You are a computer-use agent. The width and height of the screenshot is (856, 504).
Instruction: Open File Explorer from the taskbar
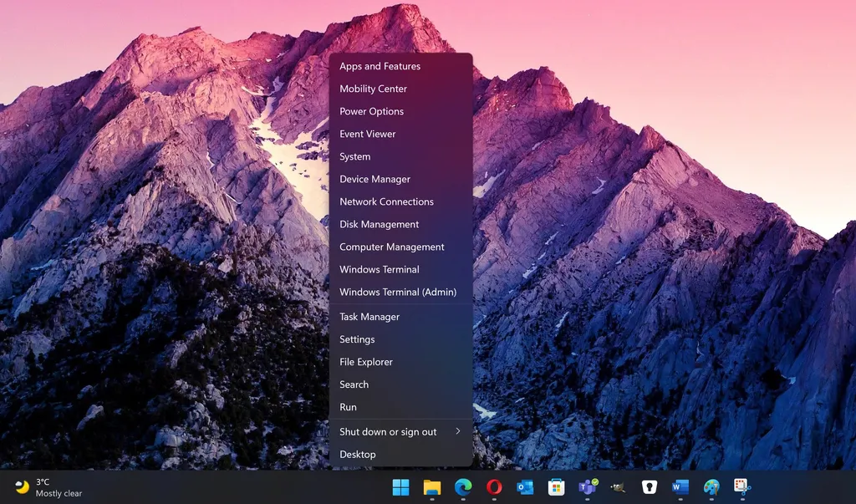[431, 487]
